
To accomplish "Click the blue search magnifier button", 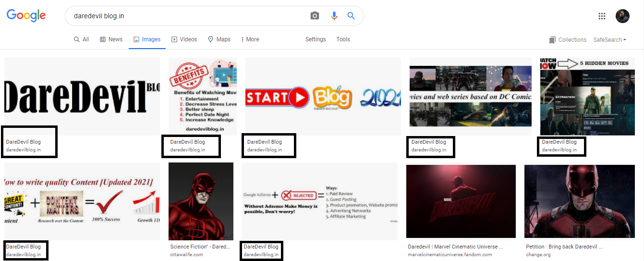I will tap(351, 16).
